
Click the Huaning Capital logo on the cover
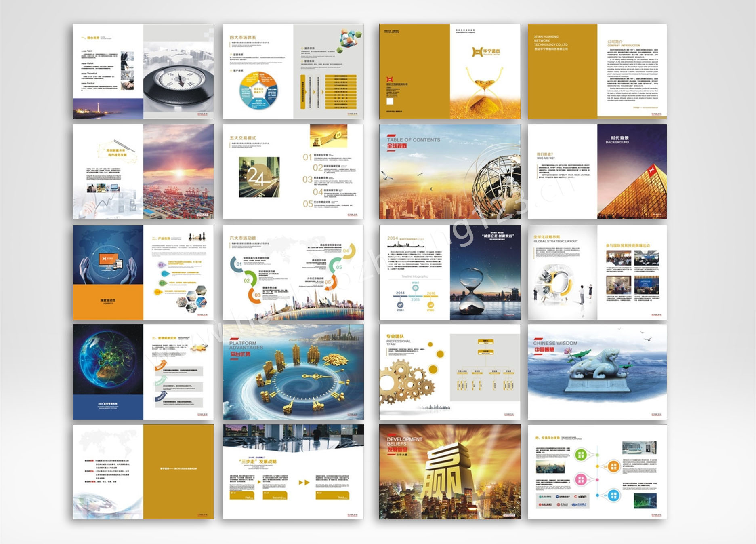click(486, 52)
